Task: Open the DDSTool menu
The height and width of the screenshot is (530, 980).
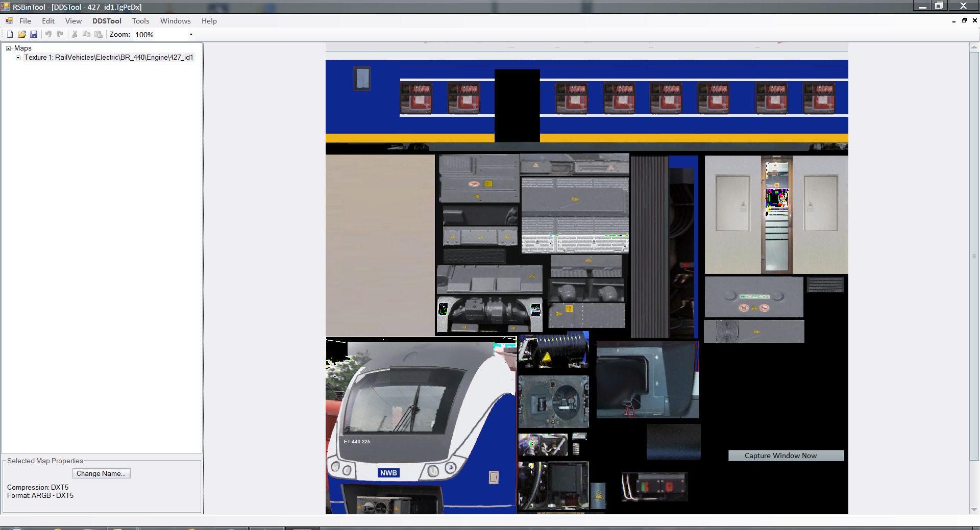Action: tap(107, 21)
